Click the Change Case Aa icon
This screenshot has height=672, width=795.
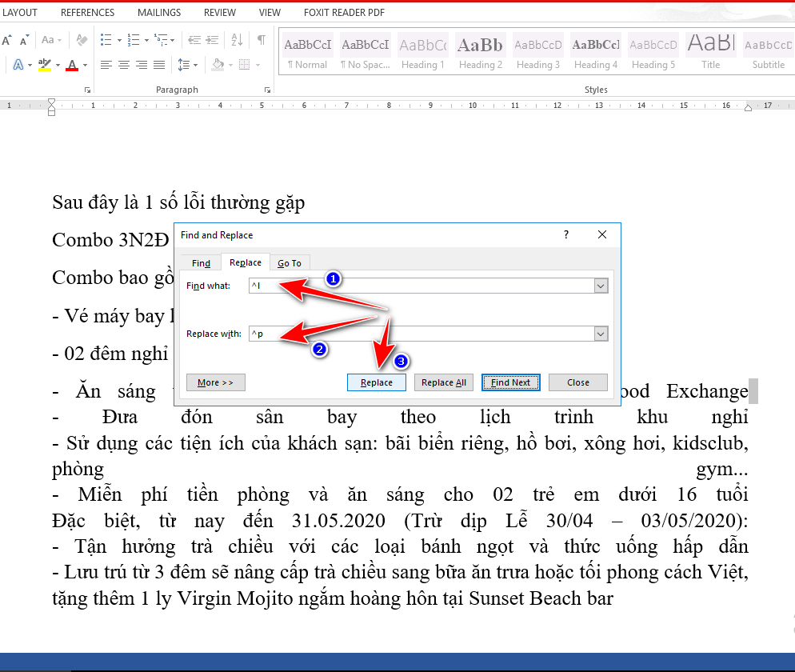tap(48, 39)
